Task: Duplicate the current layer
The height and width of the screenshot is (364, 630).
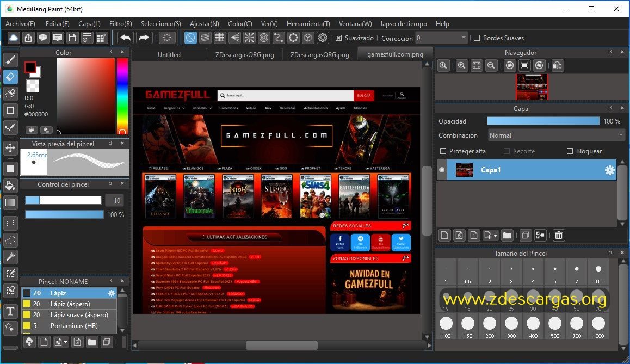Action: 525,235
